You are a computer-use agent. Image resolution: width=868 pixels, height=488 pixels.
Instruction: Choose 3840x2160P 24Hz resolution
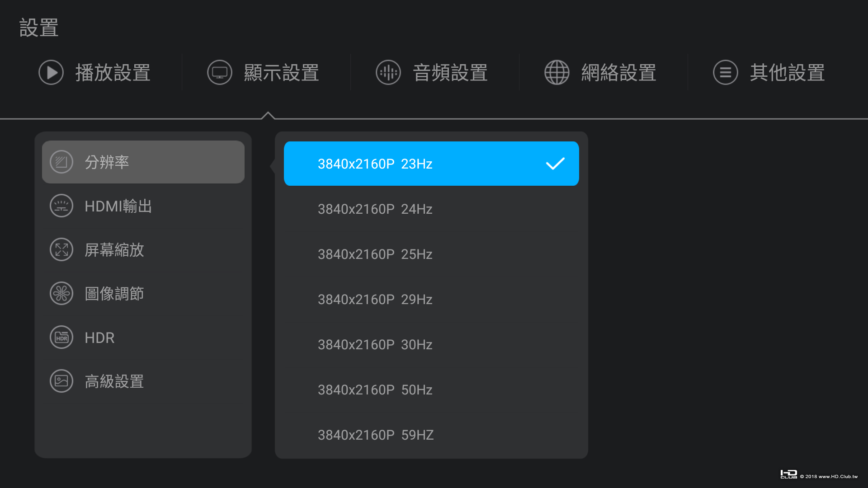(431, 209)
